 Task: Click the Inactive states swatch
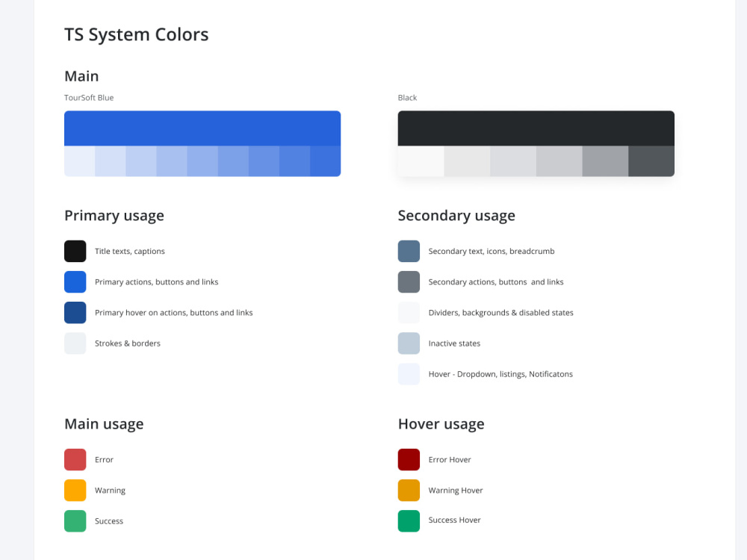coord(409,343)
